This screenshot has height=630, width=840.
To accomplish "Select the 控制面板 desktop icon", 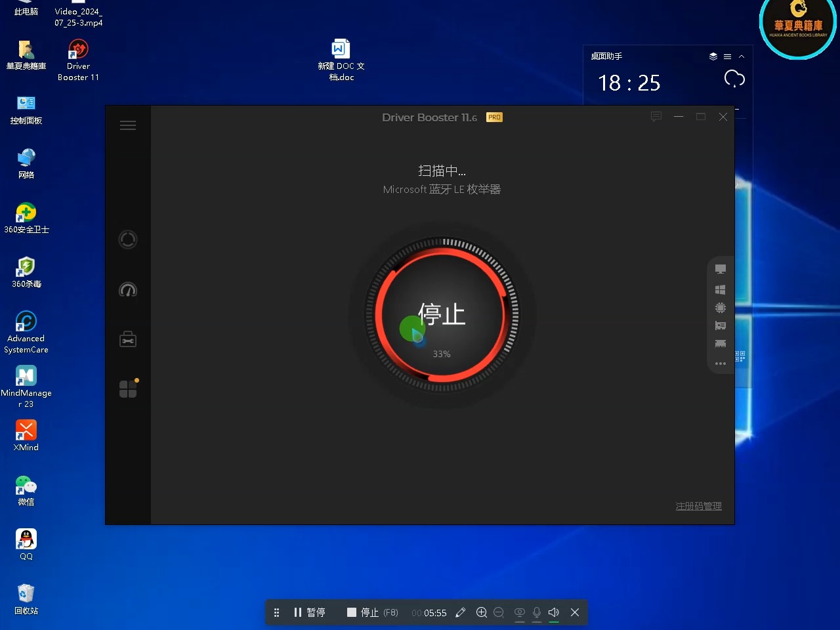I will click(26, 110).
